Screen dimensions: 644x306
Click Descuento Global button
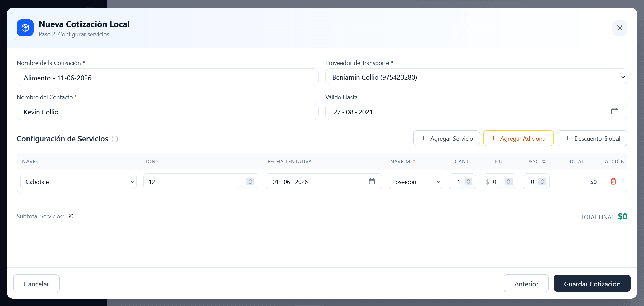click(x=592, y=138)
